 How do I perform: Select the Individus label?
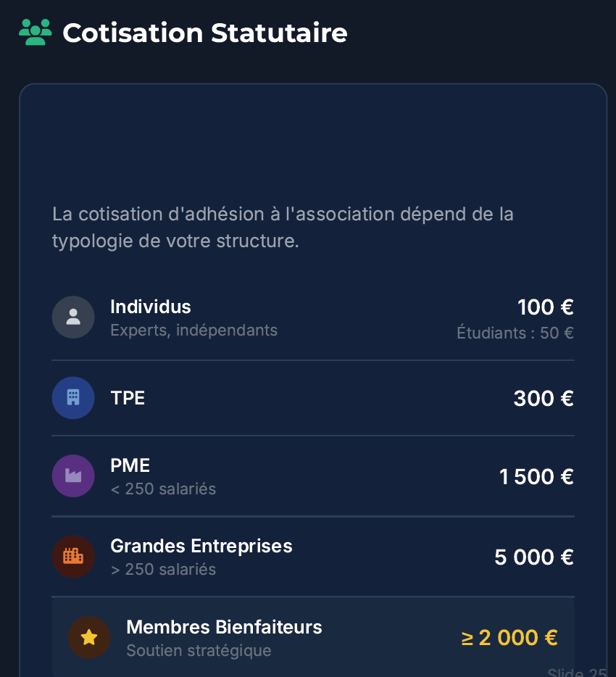[151, 307]
